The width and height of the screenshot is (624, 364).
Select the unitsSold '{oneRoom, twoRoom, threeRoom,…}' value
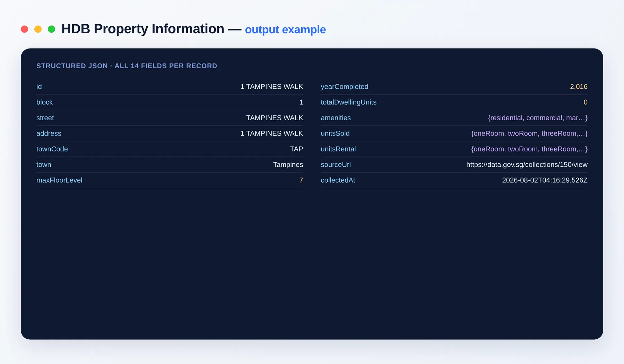point(529,133)
